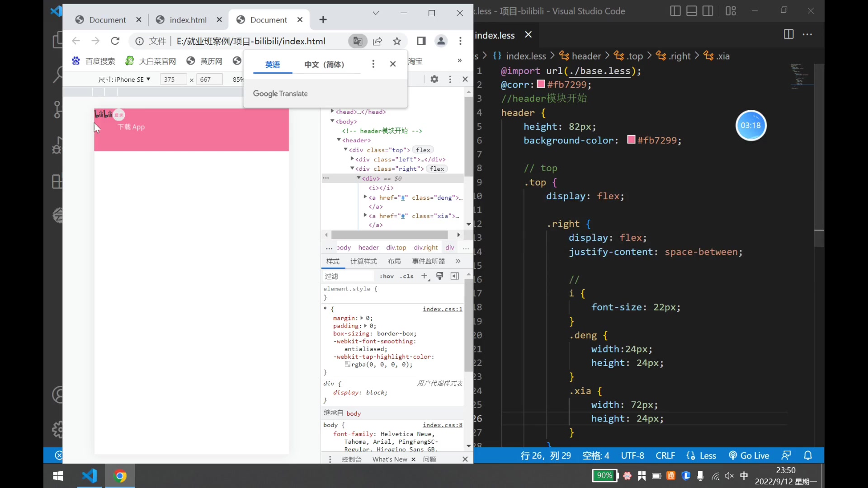868x488 pixels.
Task: Click the LESS language indicator in status bar
Action: pos(707,455)
